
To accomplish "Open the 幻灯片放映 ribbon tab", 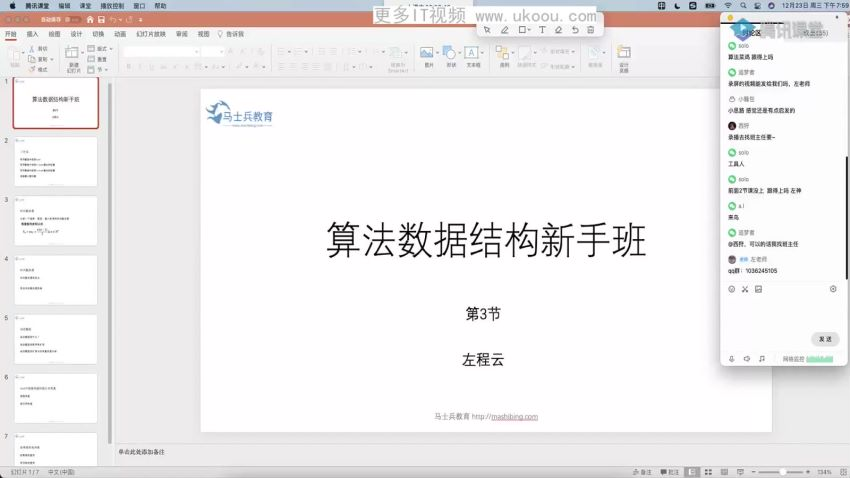I will (151, 34).
